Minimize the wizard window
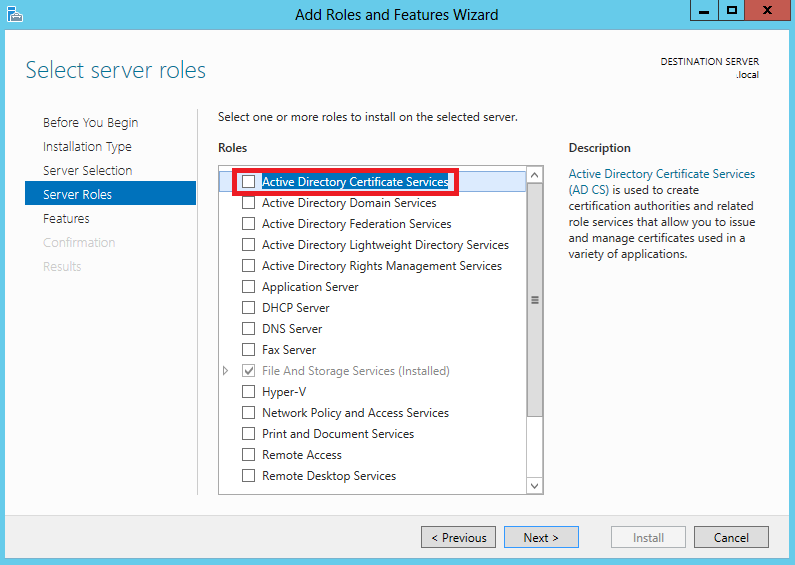 (x=704, y=11)
